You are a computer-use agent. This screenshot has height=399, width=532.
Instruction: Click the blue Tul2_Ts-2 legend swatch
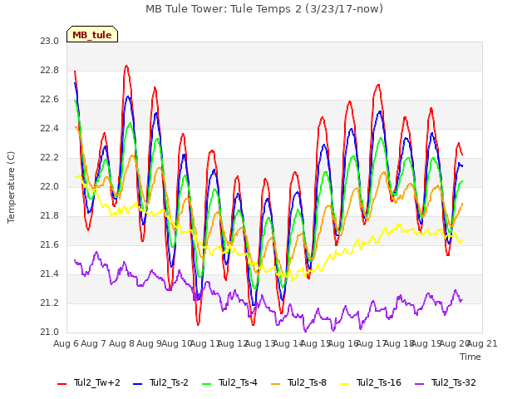tap(137, 384)
